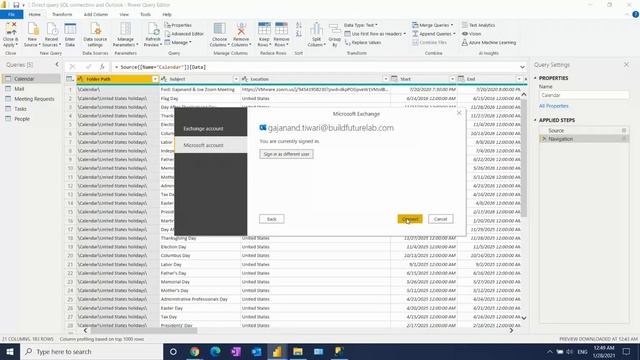Open Manage Parameters
This screenshot has width=640, height=360.
pyautogui.click(x=125, y=35)
